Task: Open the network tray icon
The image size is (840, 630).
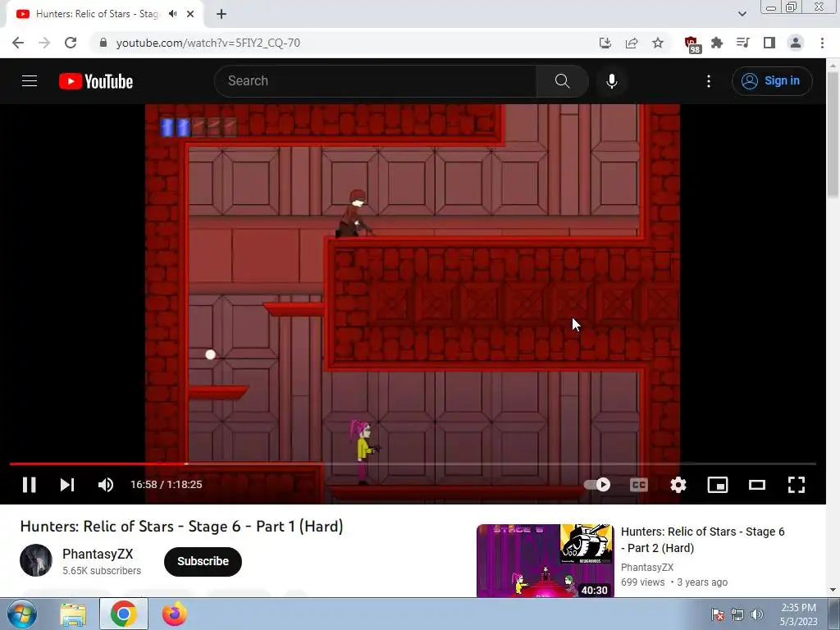Action: 737,614
